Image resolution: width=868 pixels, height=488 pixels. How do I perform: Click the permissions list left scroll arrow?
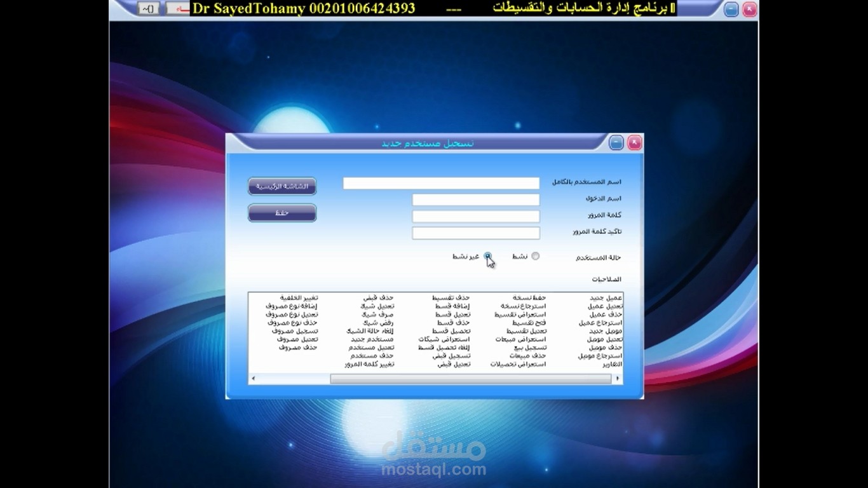click(x=253, y=379)
